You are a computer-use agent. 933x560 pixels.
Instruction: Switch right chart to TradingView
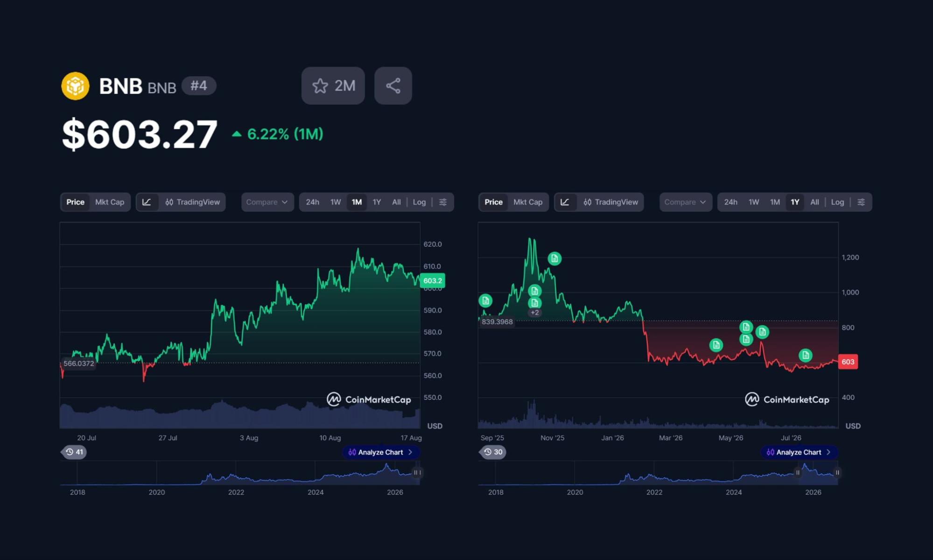610,202
